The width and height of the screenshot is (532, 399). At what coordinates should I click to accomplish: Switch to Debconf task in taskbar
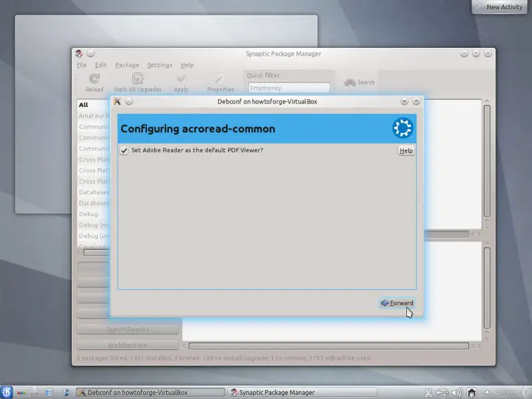[x=150, y=392]
